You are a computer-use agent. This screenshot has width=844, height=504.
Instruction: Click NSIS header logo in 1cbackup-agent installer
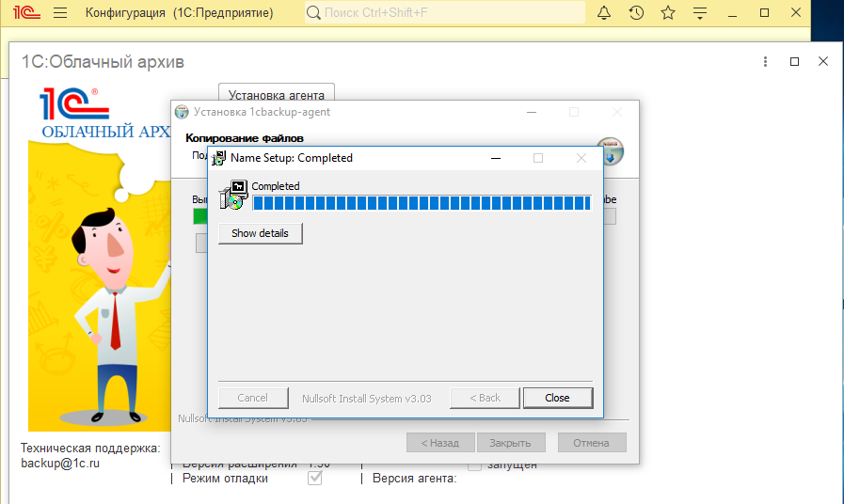(611, 151)
